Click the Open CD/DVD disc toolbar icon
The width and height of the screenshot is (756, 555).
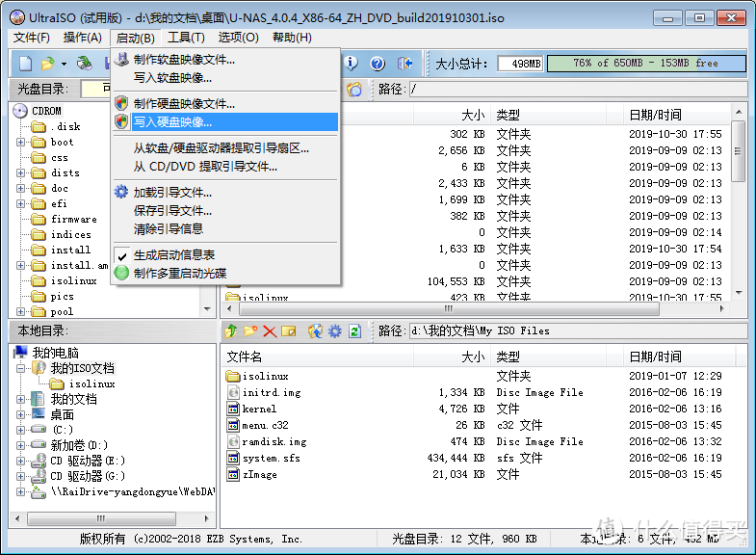pyautogui.click(x=84, y=64)
